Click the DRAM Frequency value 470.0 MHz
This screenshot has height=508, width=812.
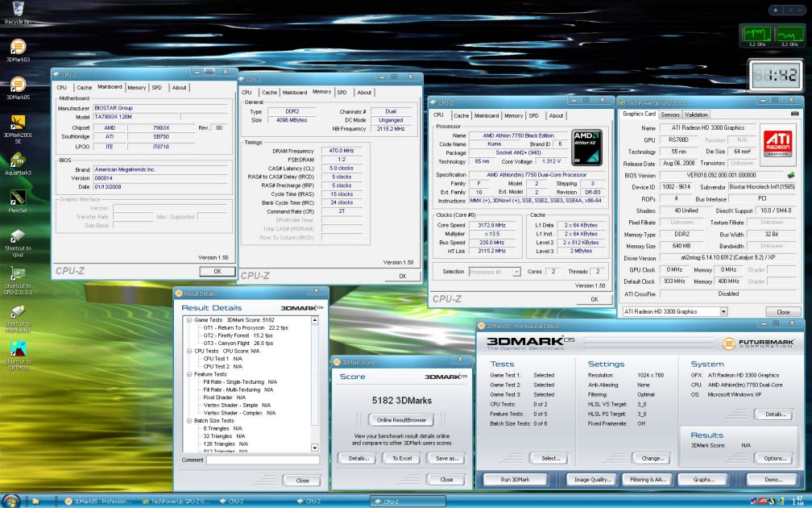[x=342, y=151]
